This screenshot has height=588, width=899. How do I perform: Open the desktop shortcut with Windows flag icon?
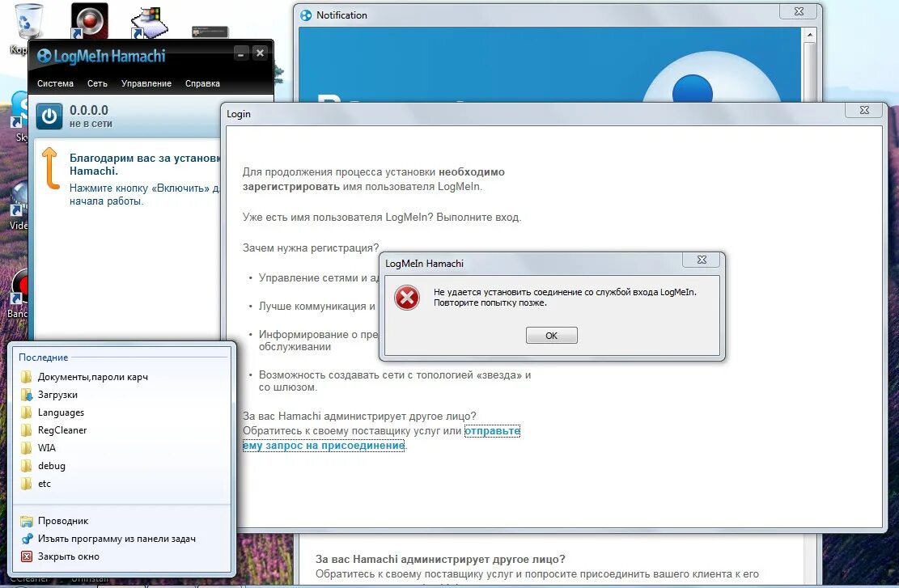[x=149, y=23]
